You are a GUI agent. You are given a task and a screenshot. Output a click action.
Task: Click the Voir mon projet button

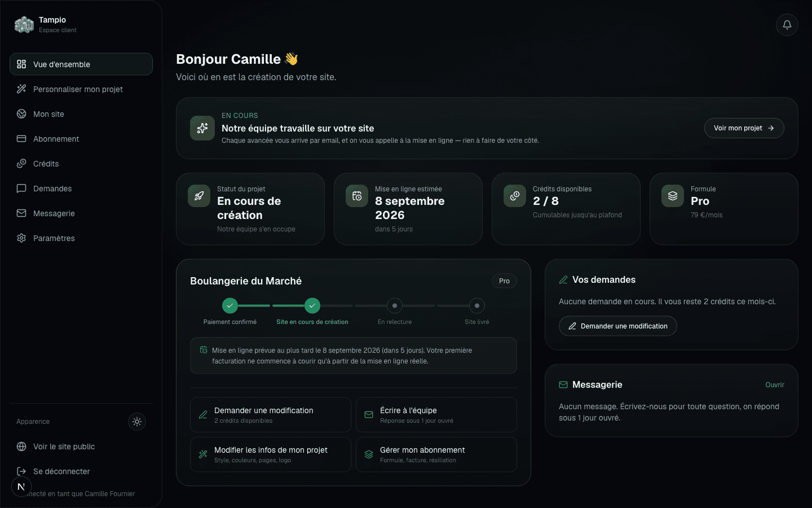(x=744, y=128)
